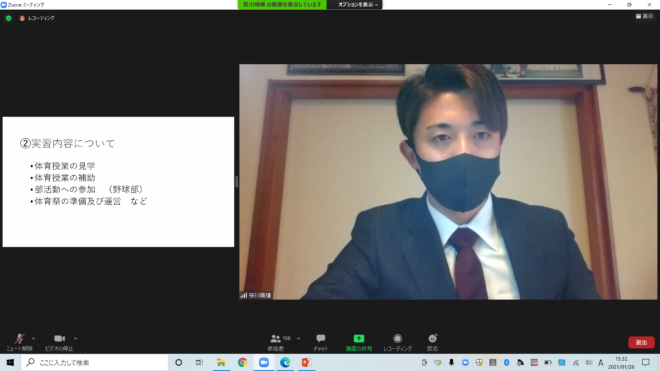Open the view options at top right

pos(644,16)
